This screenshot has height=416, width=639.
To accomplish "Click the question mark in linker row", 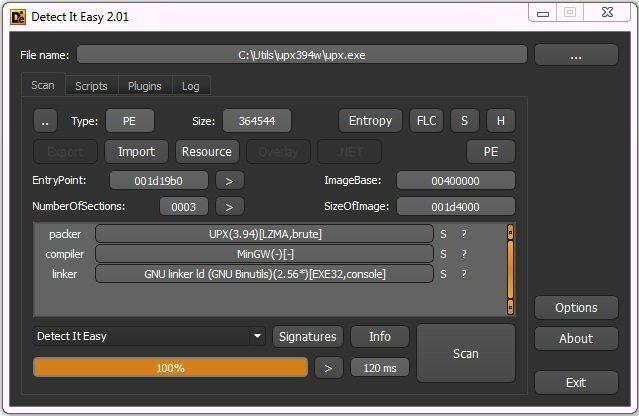I will 464,274.
